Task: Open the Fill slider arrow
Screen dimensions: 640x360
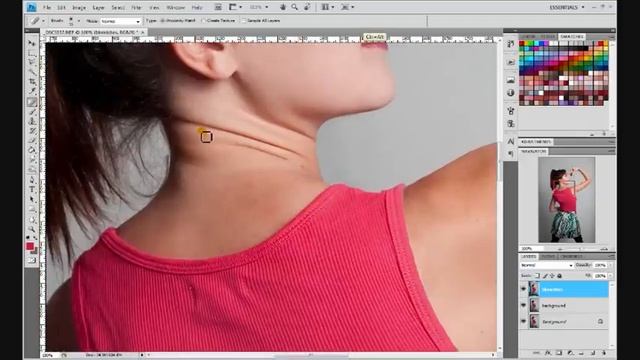Action: pyautogui.click(x=611, y=276)
